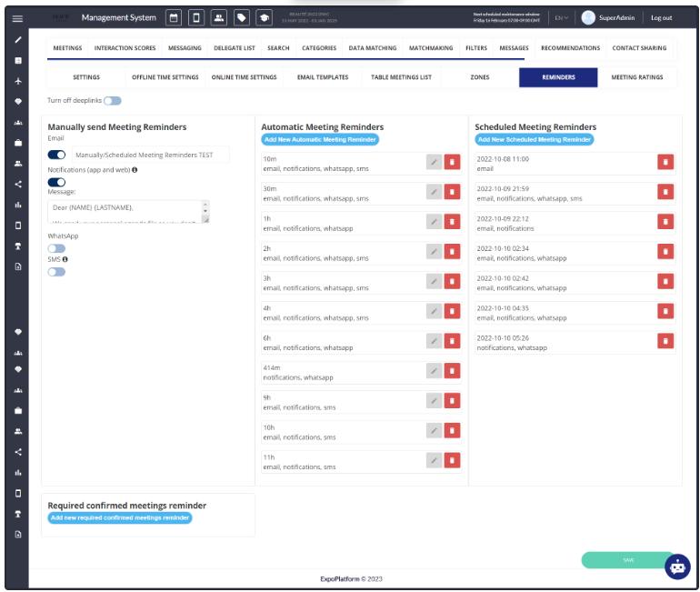This screenshot has height=592, width=700.
Task: Click the graduation cap icon in the header
Action: click(x=265, y=17)
